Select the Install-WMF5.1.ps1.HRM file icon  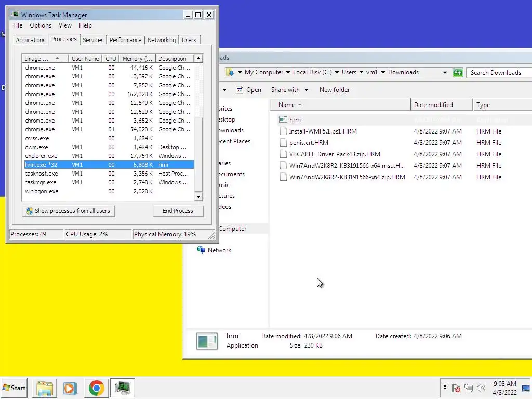283,131
